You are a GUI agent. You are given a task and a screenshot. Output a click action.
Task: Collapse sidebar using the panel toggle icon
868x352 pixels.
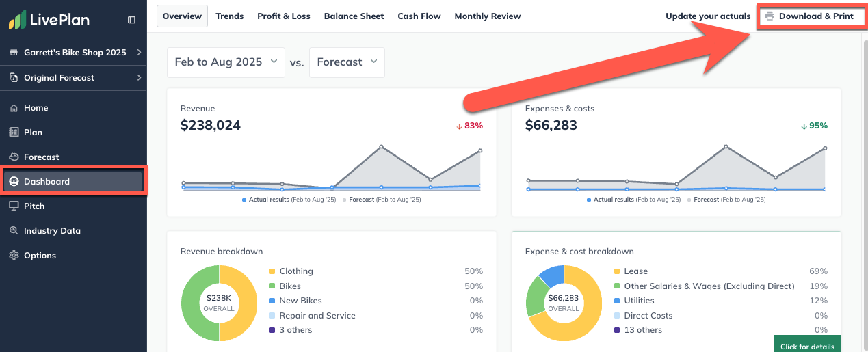point(131,21)
